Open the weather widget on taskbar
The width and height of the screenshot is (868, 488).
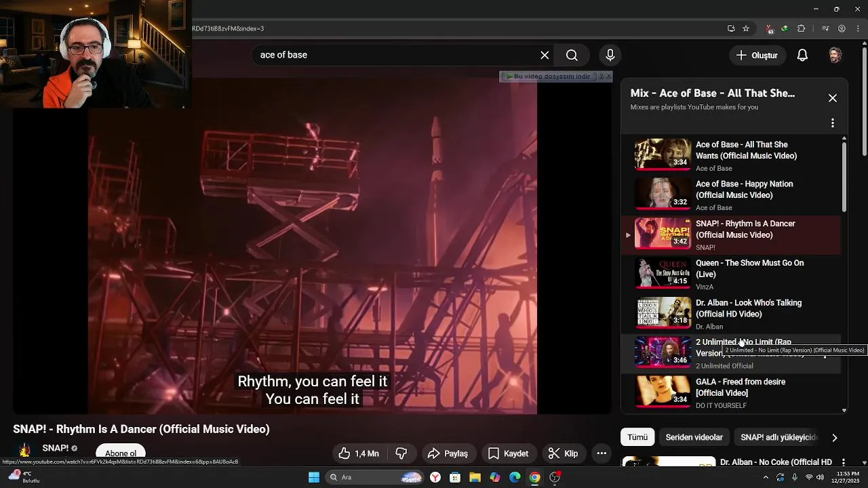click(24, 477)
